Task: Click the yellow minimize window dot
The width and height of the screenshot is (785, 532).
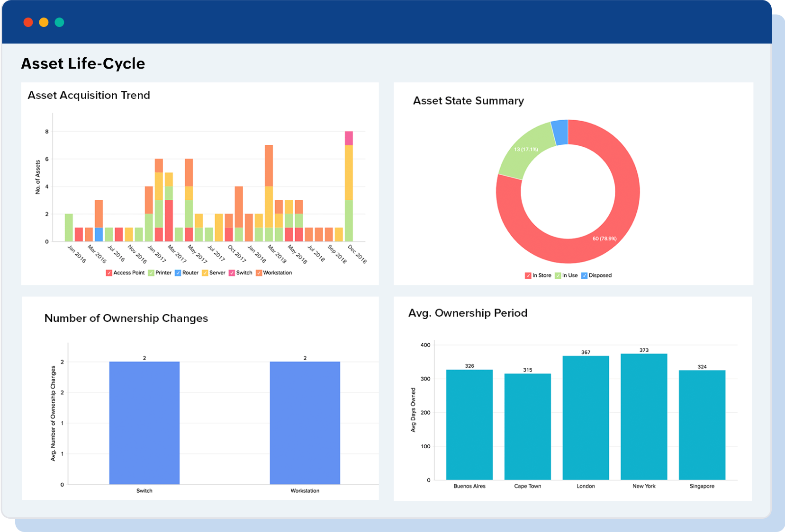Action: click(44, 22)
